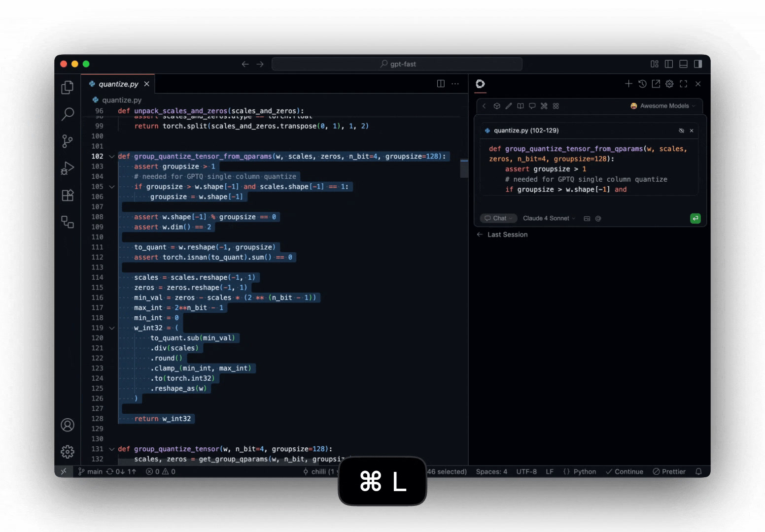Viewport: 765px width, 532px height.
Task: Add context with the @ icon
Action: point(598,219)
